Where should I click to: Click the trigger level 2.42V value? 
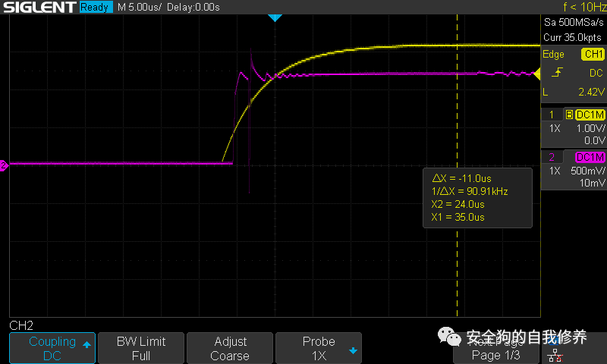[x=591, y=92]
